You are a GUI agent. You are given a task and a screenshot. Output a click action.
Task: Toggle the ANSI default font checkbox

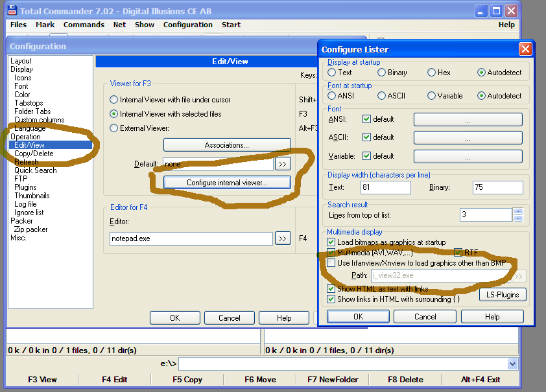pos(366,119)
